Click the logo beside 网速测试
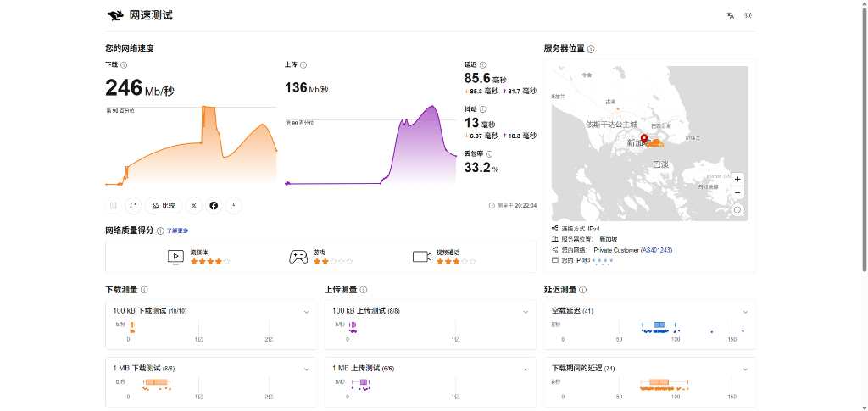This screenshot has height=411, width=868. tap(115, 15)
